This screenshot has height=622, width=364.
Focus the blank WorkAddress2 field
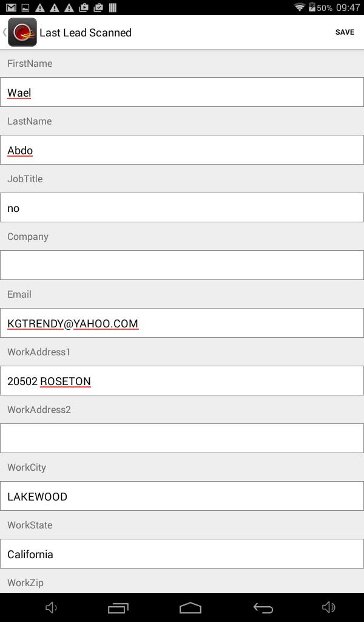[182, 439]
